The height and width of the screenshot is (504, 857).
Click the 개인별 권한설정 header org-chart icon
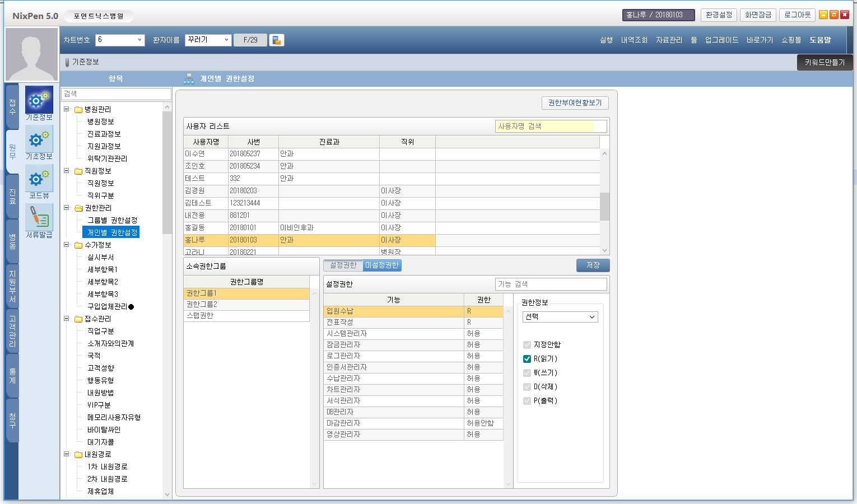[189, 79]
